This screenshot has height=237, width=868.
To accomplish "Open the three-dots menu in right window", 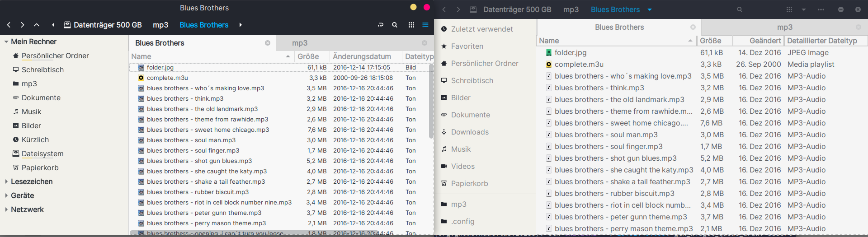I will [821, 9].
